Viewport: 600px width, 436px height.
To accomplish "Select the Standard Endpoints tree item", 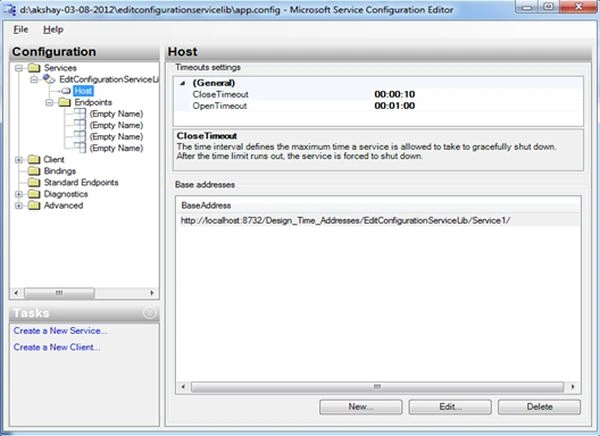I will 81,183.
